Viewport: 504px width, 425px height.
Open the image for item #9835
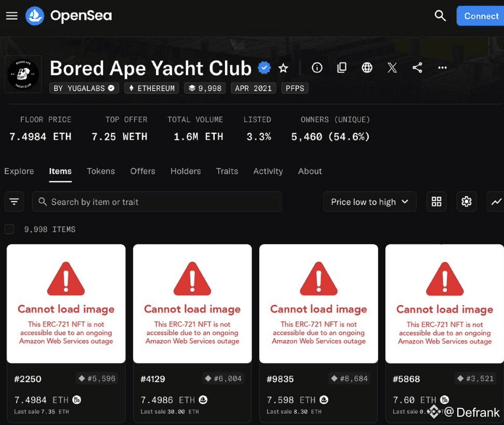coord(318,304)
